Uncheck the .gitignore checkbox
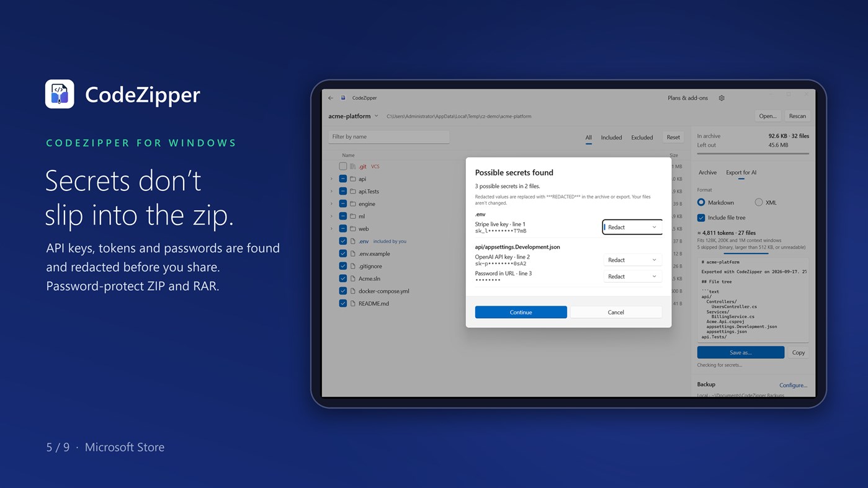868x488 pixels. click(x=342, y=266)
